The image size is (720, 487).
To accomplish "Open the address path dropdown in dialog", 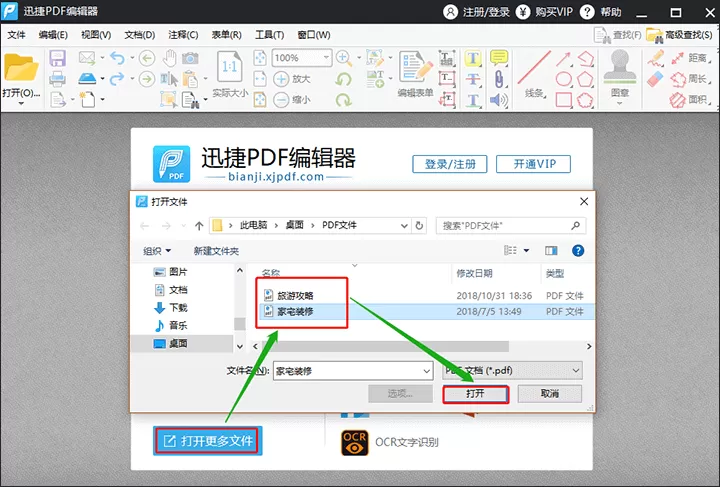I will point(404,225).
